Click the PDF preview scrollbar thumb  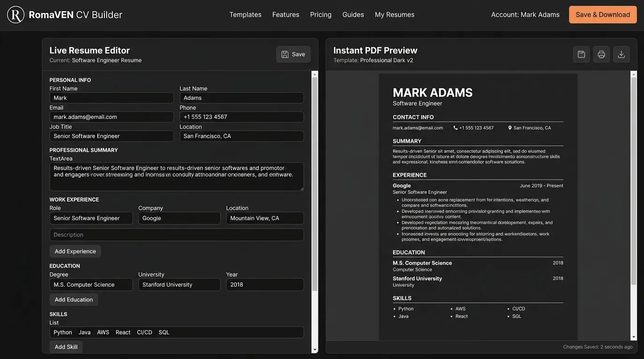pyautogui.click(x=634, y=181)
